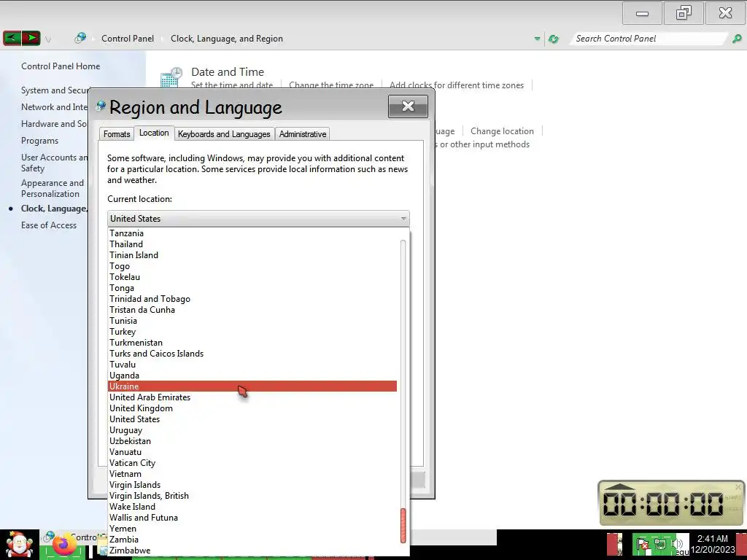
Task: Open Programs category link
Action: point(39,141)
